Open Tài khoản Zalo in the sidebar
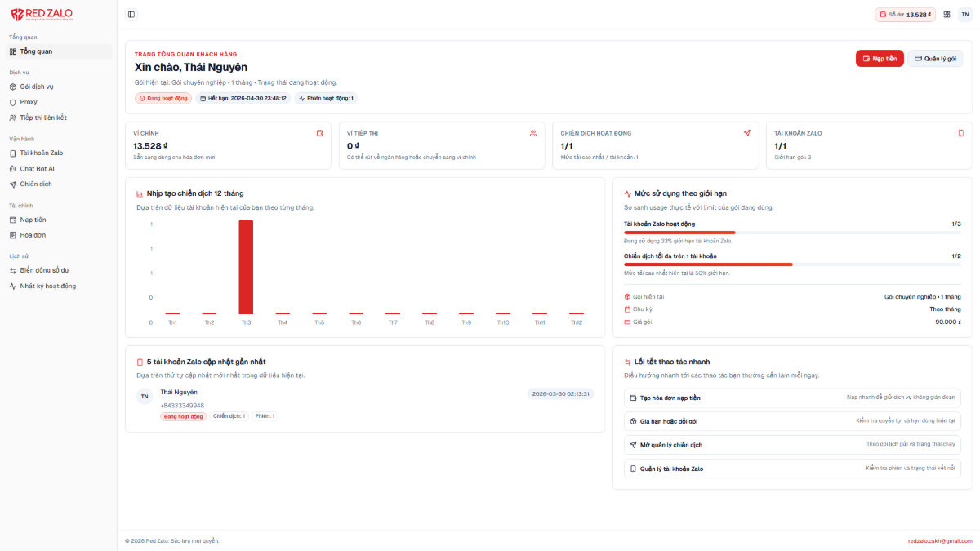The width and height of the screenshot is (980, 551). (58, 153)
